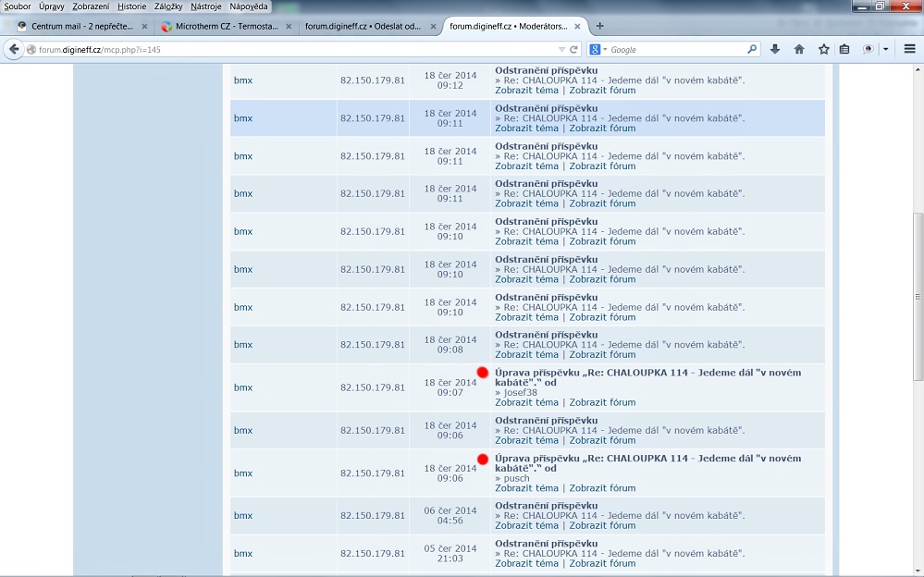924x577 pixels.
Task: Show bookmarks list icon next to star
Action: pyautogui.click(x=844, y=49)
